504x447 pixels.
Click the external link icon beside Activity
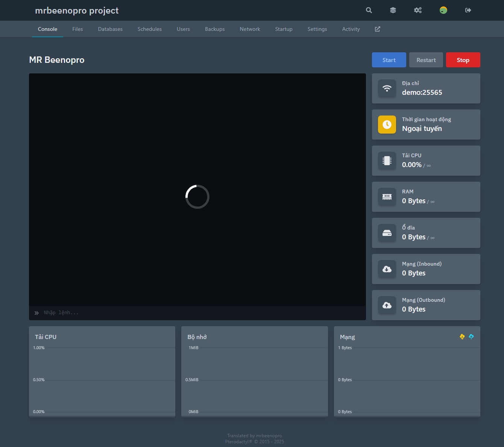(377, 29)
